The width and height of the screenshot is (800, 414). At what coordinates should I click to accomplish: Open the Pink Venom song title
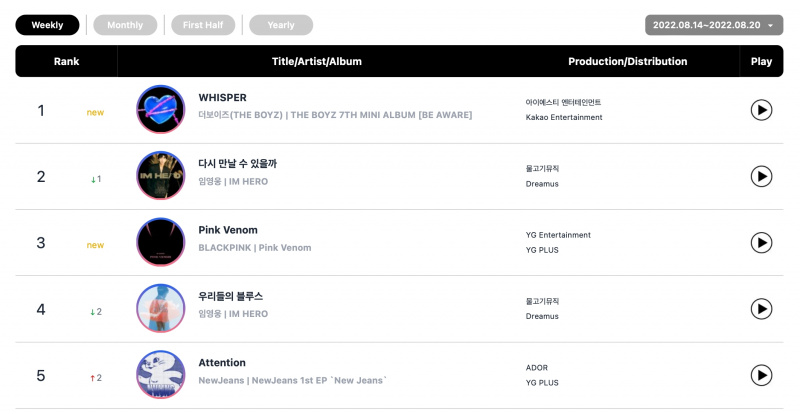(228, 230)
